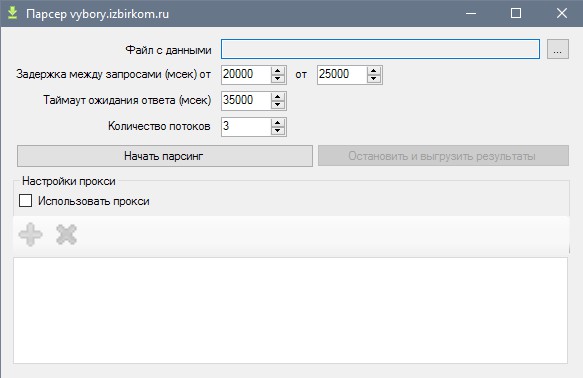Minimize the parser window
The image size is (583, 378).
click(471, 13)
